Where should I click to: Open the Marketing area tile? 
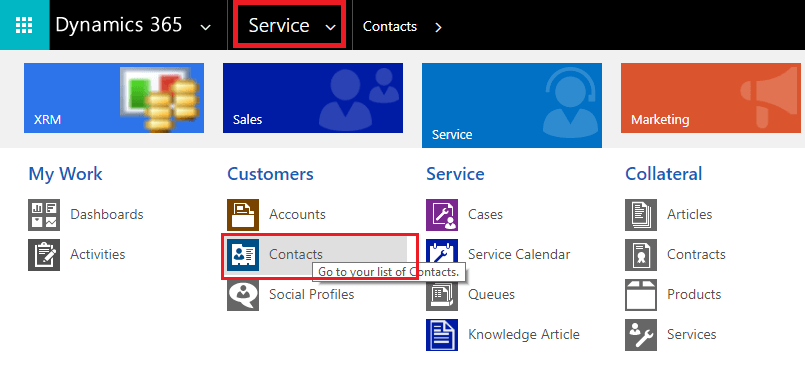point(711,98)
